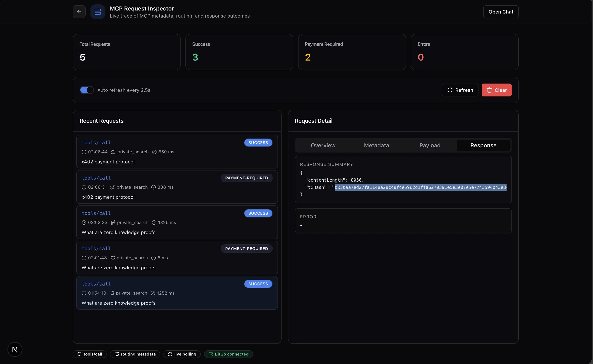Click the clock icon on the 02:06:44 request
593x364 pixels.
point(84,152)
